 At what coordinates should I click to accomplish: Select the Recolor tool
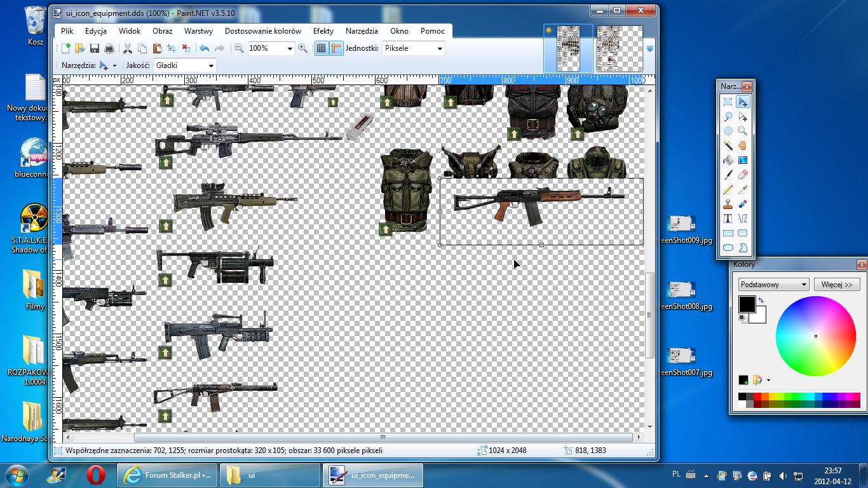tap(742, 204)
